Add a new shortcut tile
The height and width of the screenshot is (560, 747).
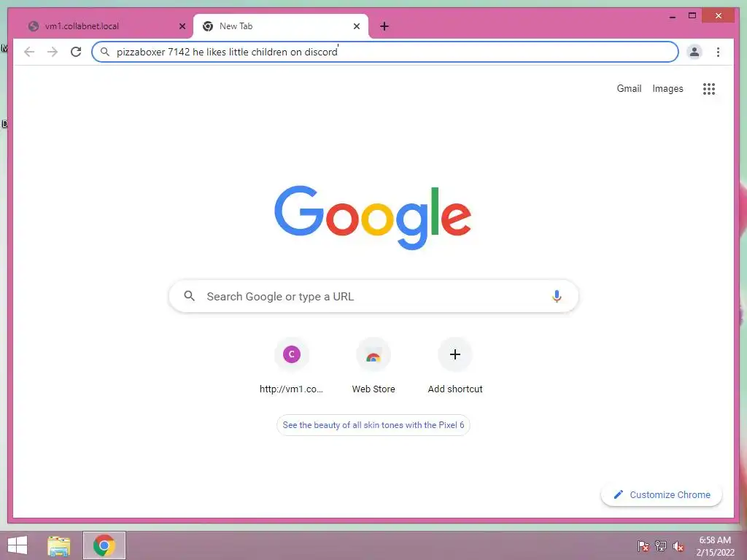coord(455,366)
